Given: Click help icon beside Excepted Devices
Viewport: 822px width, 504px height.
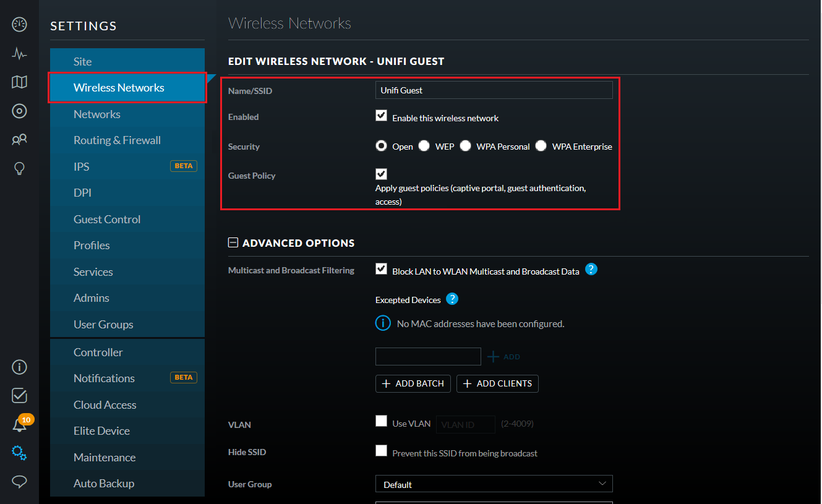Looking at the screenshot, I should tap(452, 299).
